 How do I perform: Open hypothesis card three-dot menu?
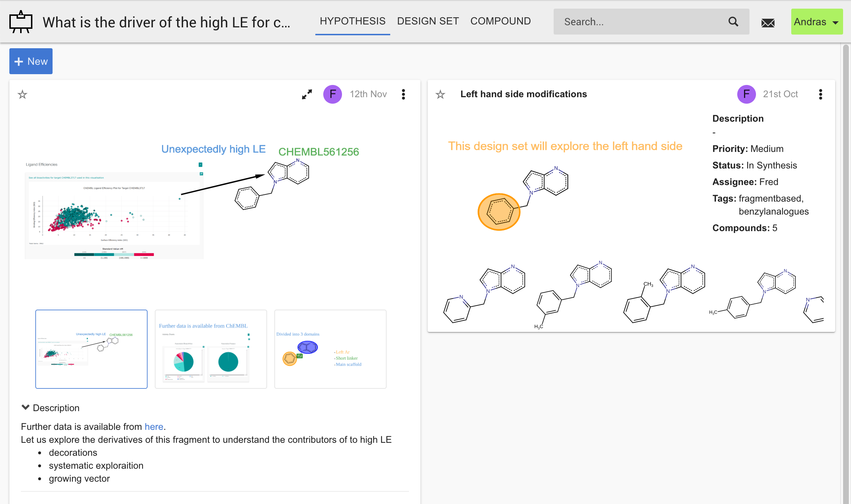pos(403,94)
